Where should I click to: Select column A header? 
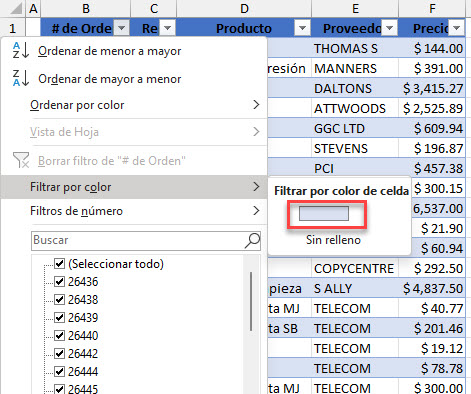pos(33,9)
